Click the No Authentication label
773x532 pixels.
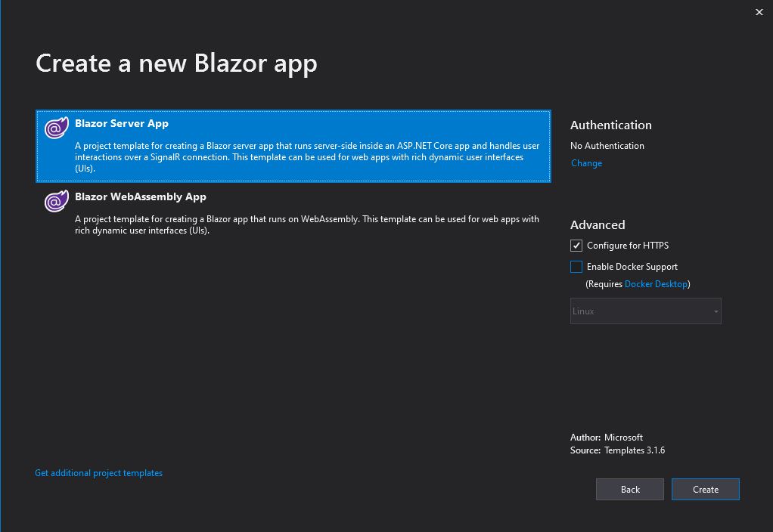(x=607, y=145)
